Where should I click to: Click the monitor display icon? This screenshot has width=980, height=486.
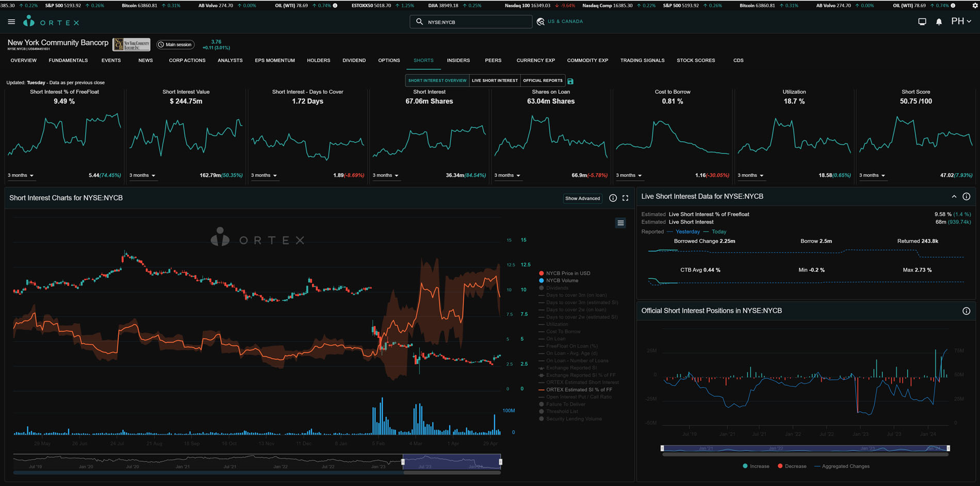[x=922, y=22]
